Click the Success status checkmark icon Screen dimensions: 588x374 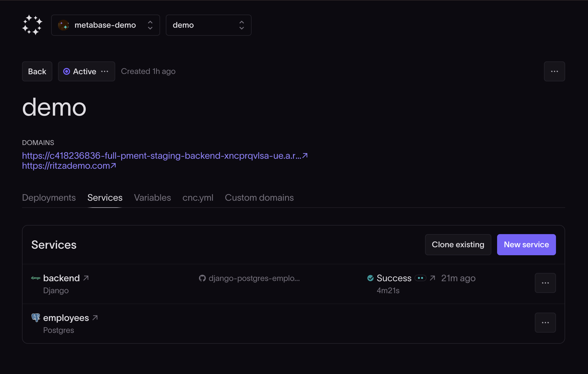coord(370,278)
